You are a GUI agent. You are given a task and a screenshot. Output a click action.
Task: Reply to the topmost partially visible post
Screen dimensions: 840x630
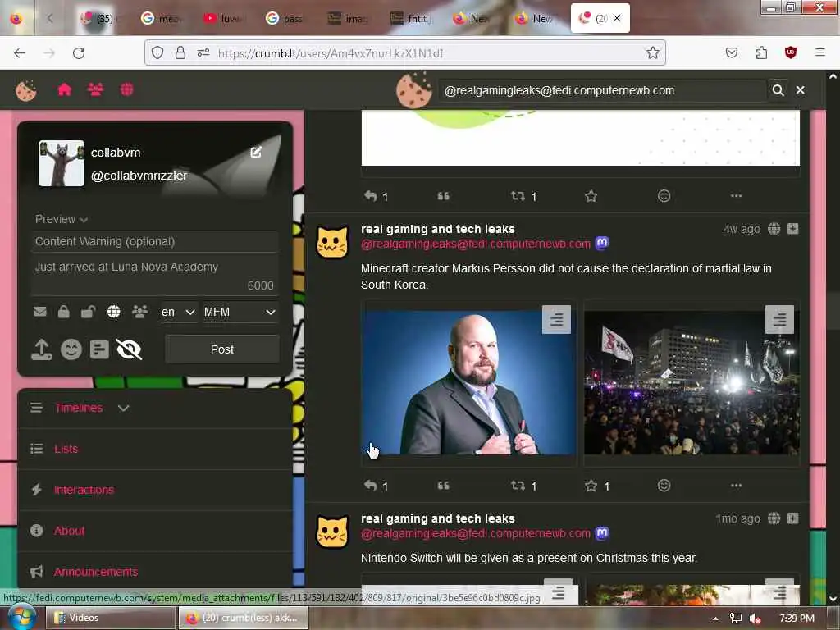pyautogui.click(x=371, y=196)
